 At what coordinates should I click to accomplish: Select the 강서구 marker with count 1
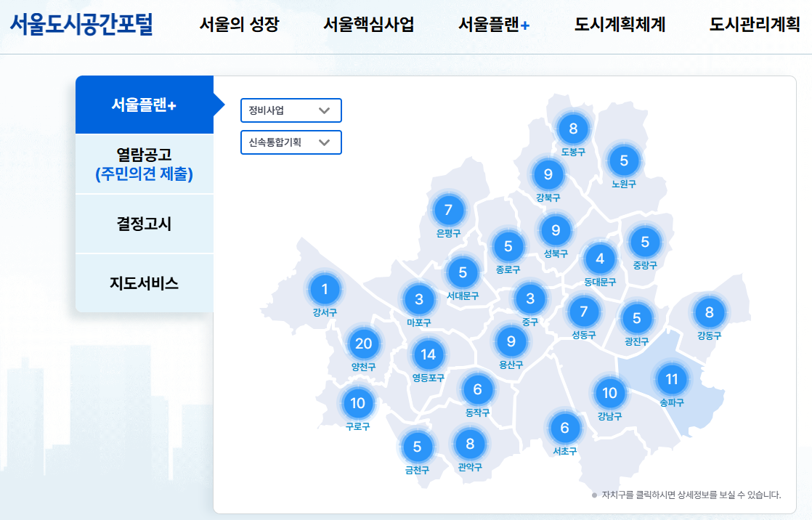tap(325, 289)
